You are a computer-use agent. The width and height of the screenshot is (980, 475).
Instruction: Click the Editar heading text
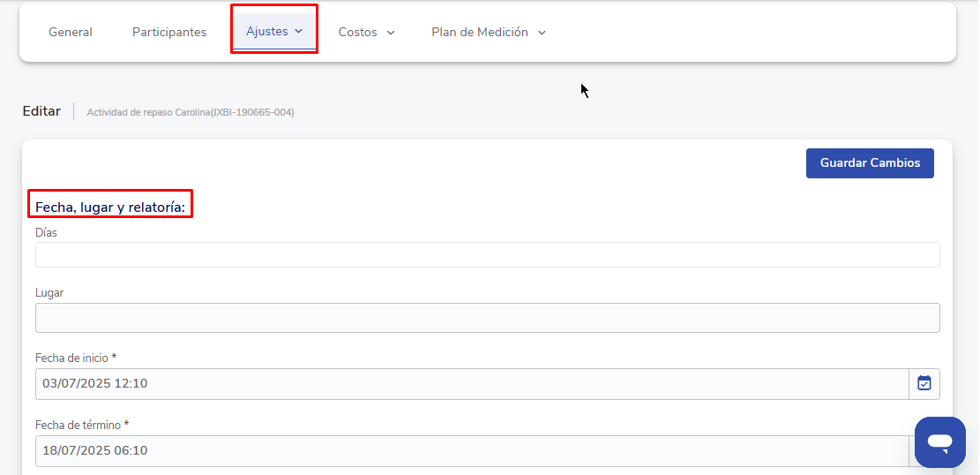(x=41, y=111)
